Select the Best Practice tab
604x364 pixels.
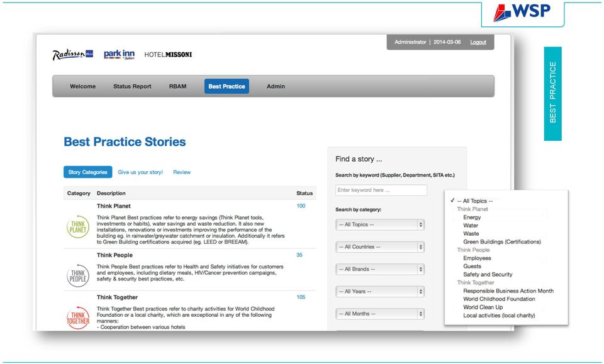click(227, 86)
